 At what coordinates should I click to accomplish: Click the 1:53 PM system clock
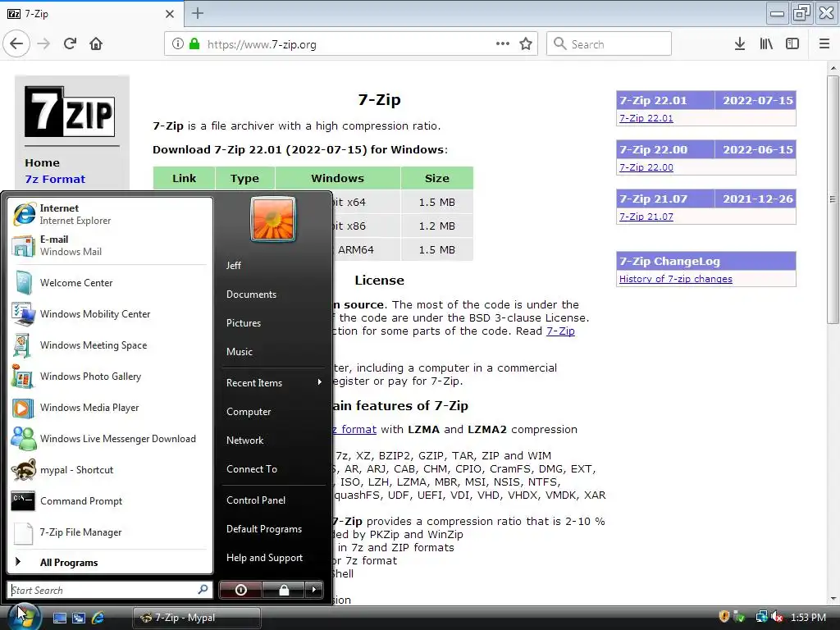(x=808, y=618)
